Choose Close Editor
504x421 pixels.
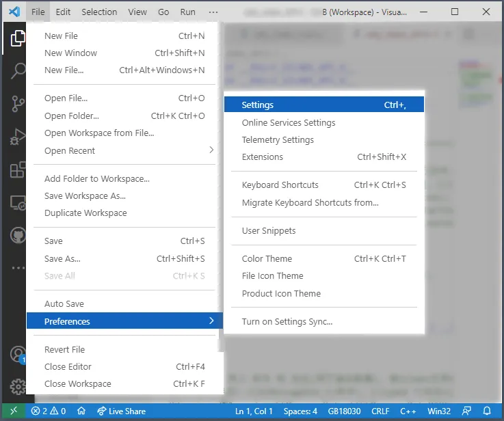[124, 367]
